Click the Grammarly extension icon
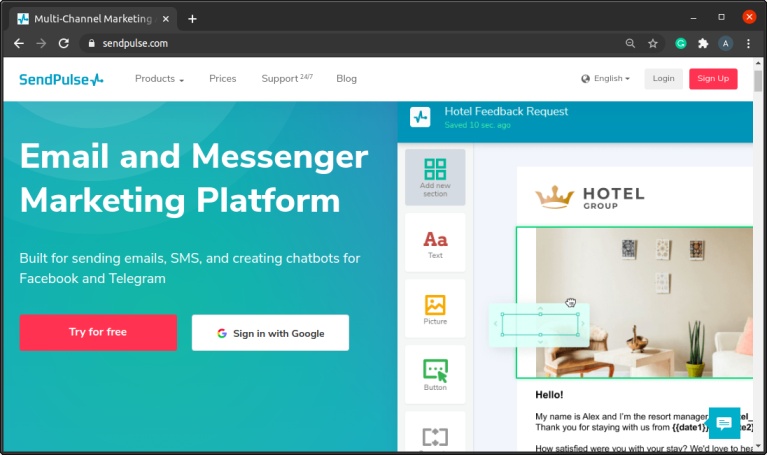Image resolution: width=767 pixels, height=455 pixels. pos(680,44)
